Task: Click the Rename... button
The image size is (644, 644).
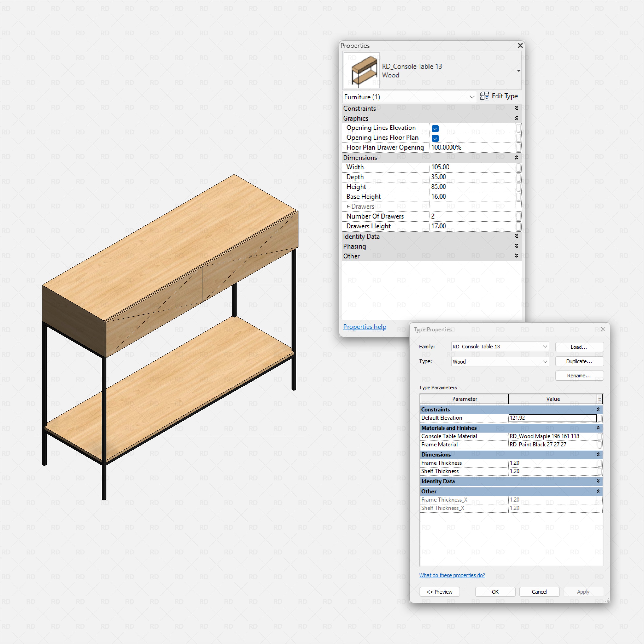Action: click(x=579, y=376)
